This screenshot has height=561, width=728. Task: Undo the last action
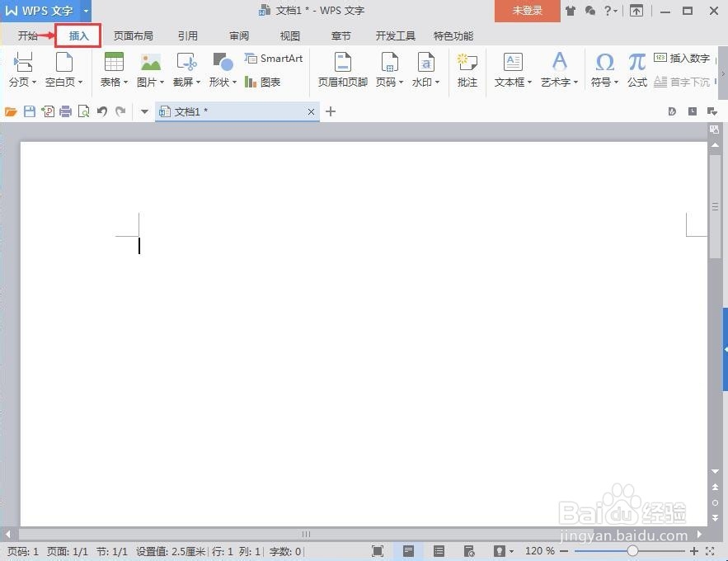(x=102, y=111)
